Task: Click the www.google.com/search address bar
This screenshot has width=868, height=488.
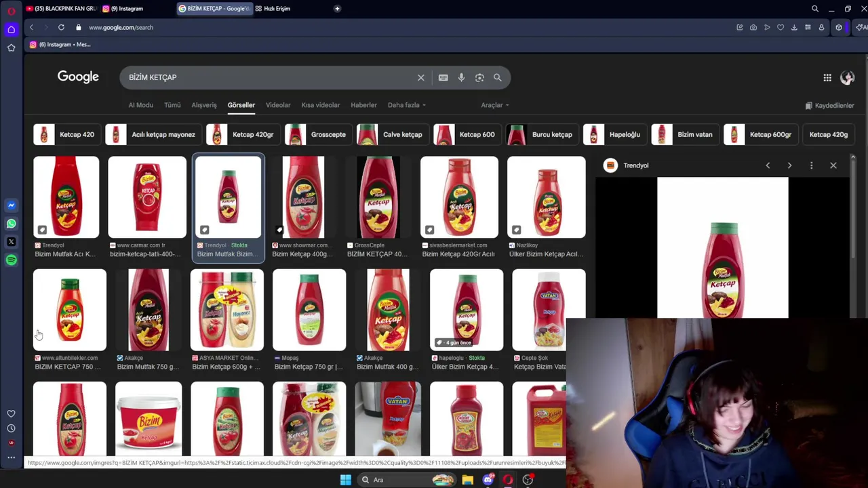Action: [x=121, y=27]
